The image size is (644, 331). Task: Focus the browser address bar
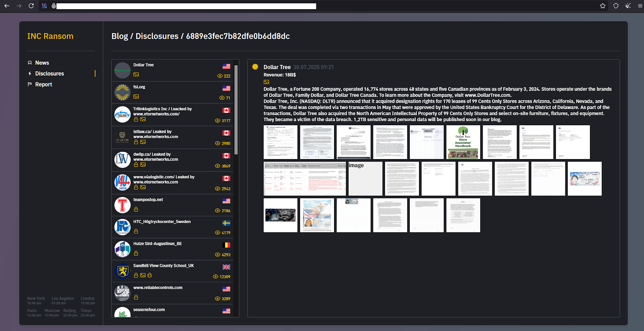click(186, 6)
